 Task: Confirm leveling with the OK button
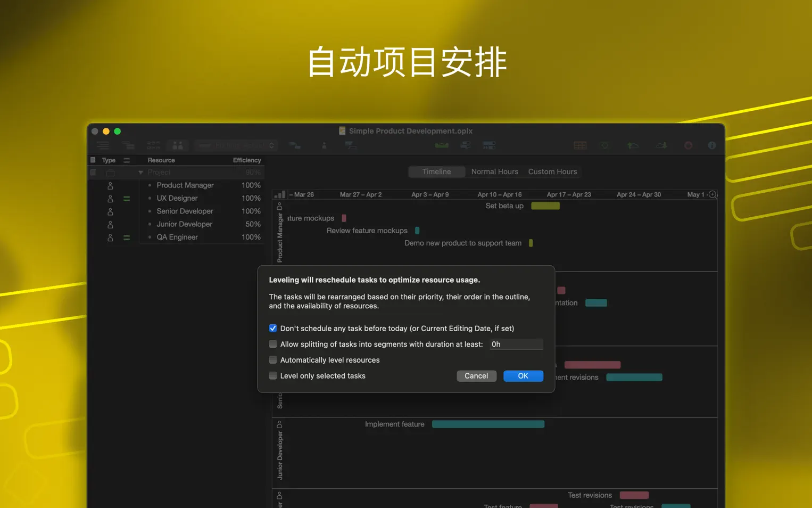pyautogui.click(x=523, y=376)
